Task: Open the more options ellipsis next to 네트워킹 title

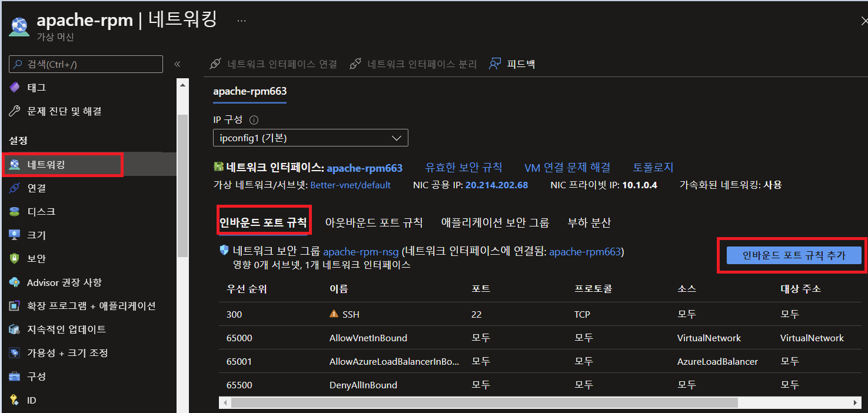Action: point(241,20)
